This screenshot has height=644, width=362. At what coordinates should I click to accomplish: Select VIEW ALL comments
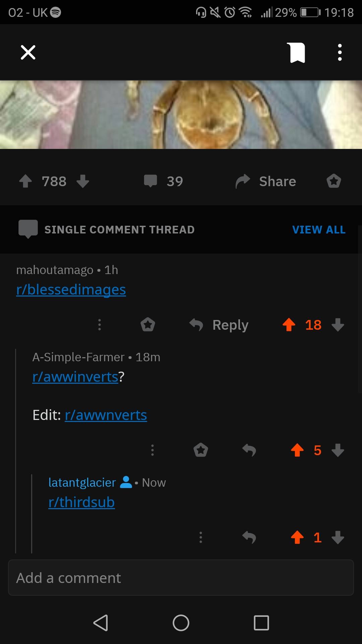(319, 230)
